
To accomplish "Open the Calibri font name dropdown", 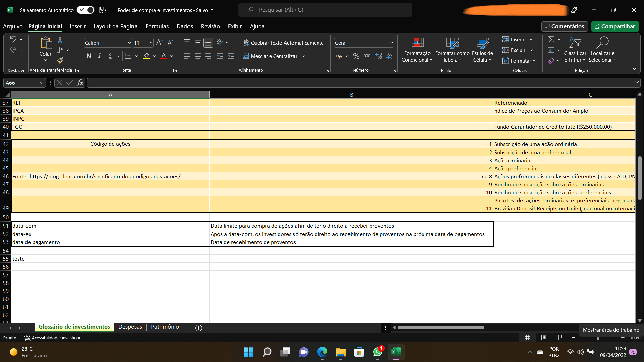I will click(129, 43).
